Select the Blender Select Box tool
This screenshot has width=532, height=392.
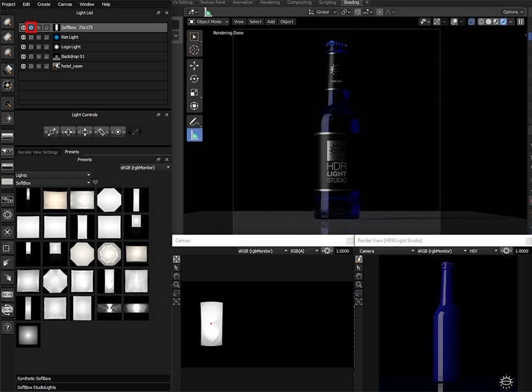point(194,37)
